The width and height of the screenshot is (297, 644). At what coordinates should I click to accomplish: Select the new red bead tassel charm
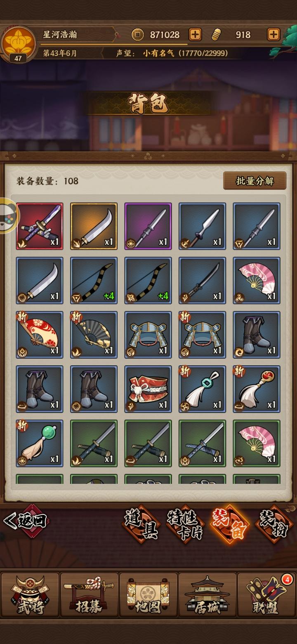[x=257, y=389]
